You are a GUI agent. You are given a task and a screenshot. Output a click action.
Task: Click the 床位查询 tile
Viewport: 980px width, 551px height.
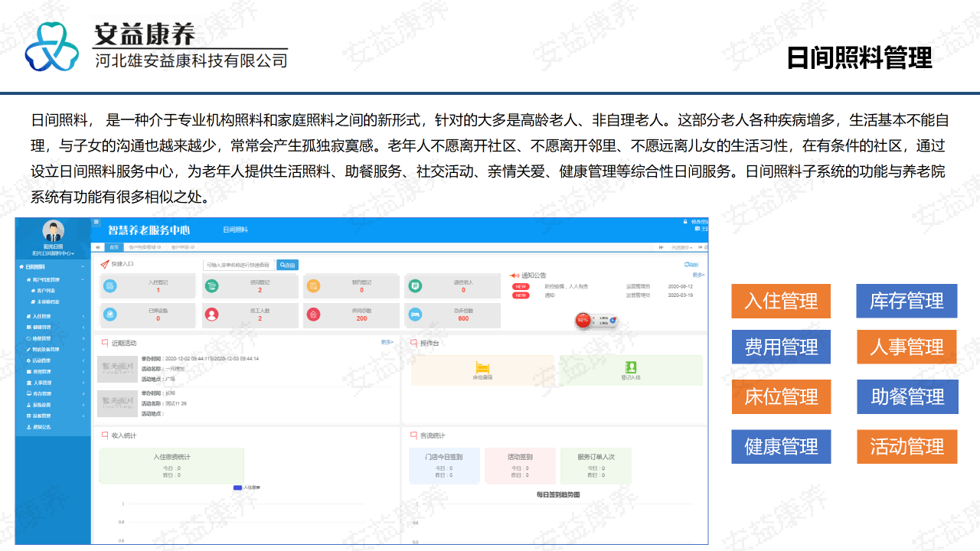[482, 370]
